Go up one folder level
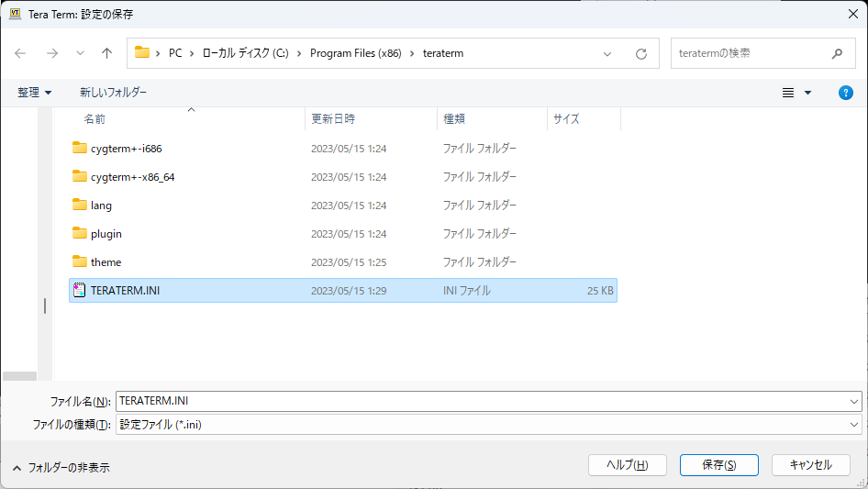 click(x=106, y=53)
